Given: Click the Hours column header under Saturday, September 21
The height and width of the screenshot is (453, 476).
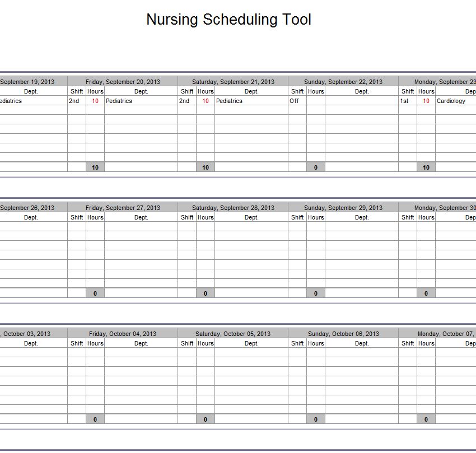Looking at the screenshot, I should coord(206,91).
